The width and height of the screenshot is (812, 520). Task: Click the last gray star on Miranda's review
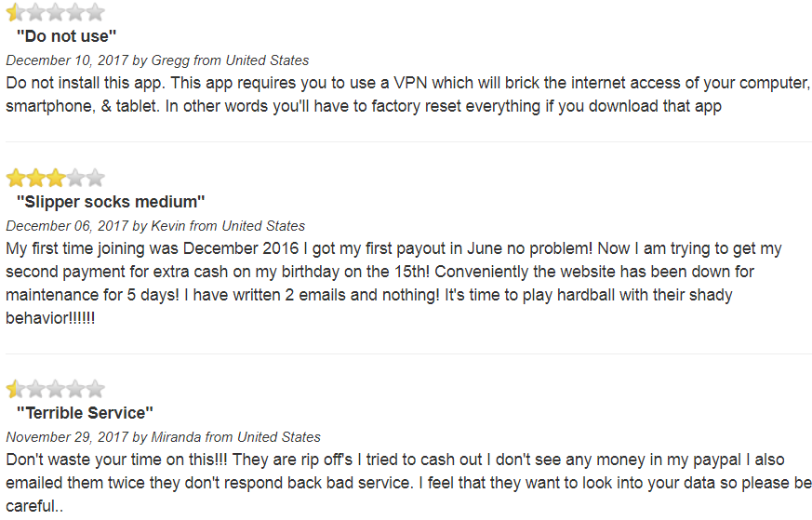tap(95, 389)
